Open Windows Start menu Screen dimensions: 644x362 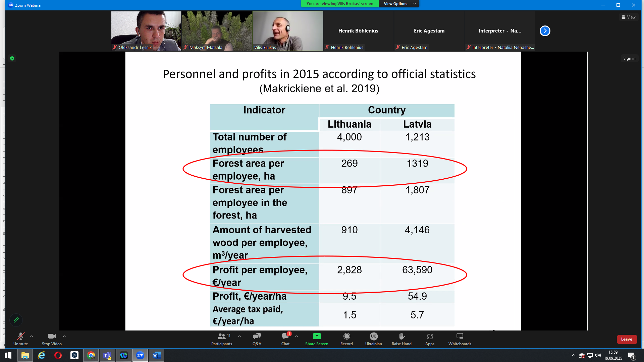8,355
